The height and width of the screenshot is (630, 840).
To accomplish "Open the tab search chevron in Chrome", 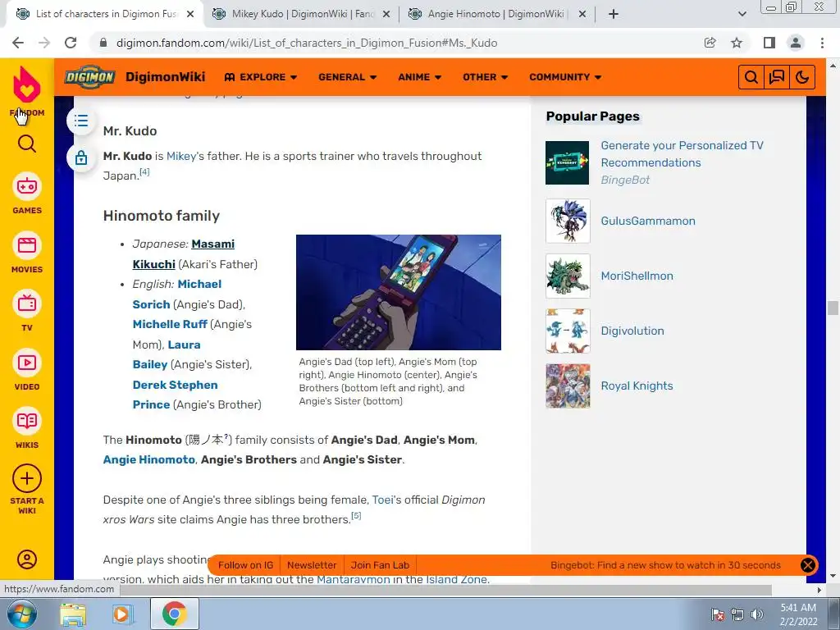I will tap(742, 14).
